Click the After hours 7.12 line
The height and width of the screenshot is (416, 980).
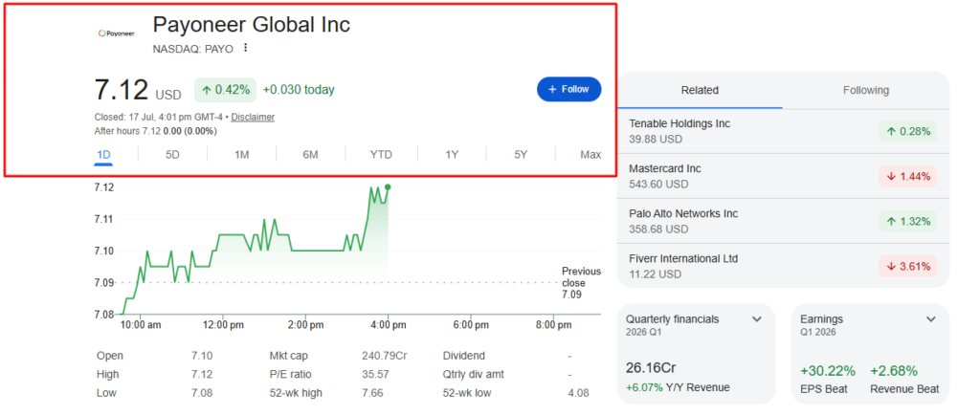click(156, 131)
